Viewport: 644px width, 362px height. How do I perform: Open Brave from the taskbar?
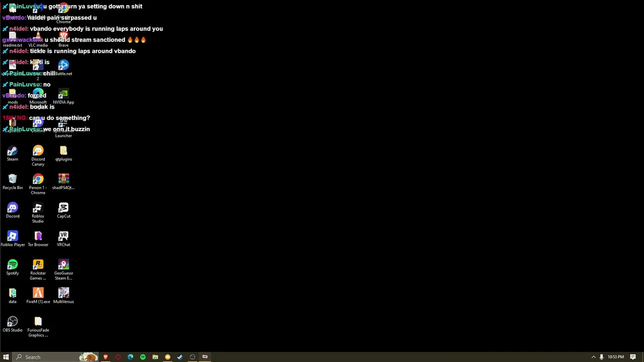106,357
